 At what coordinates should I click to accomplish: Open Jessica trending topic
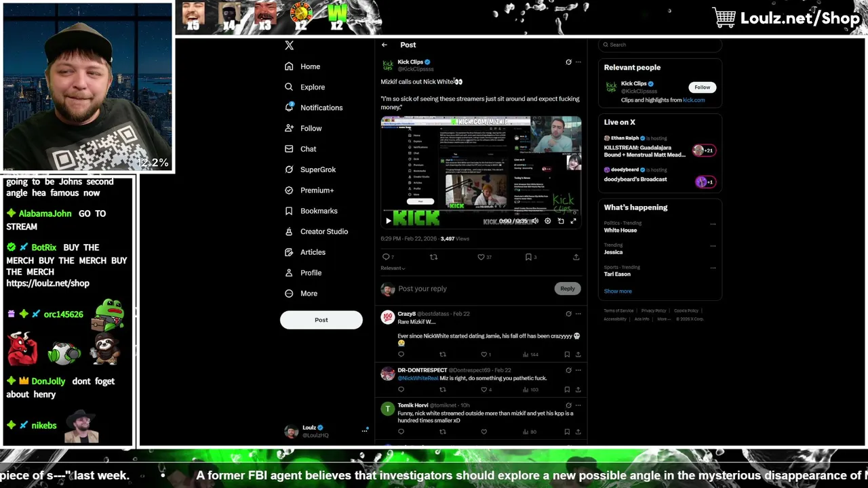coord(613,252)
